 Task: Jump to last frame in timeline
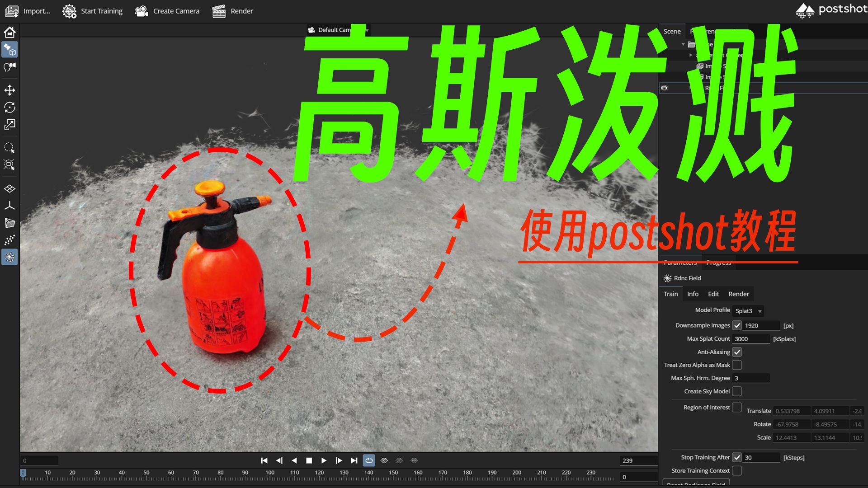[354, 460]
